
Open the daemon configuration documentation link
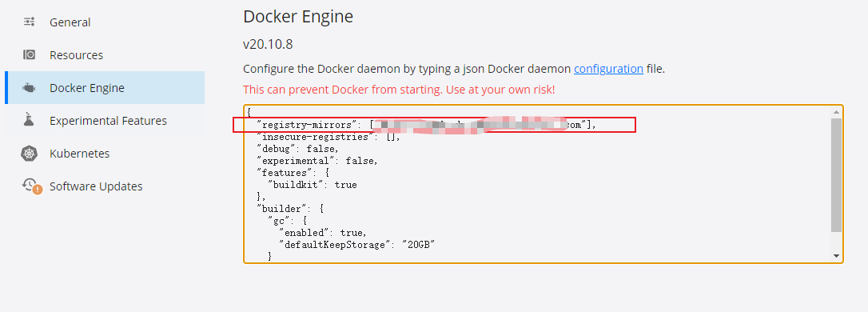coord(608,70)
